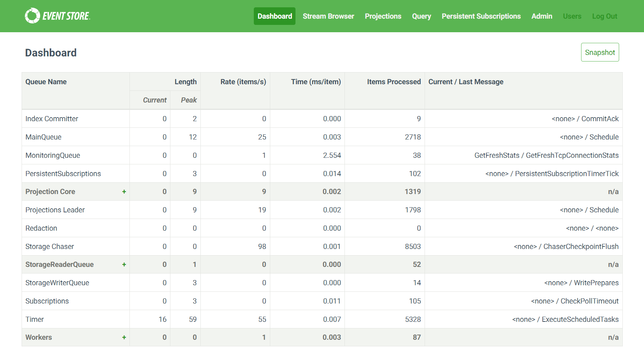Open the Users page

(x=572, y=16)
